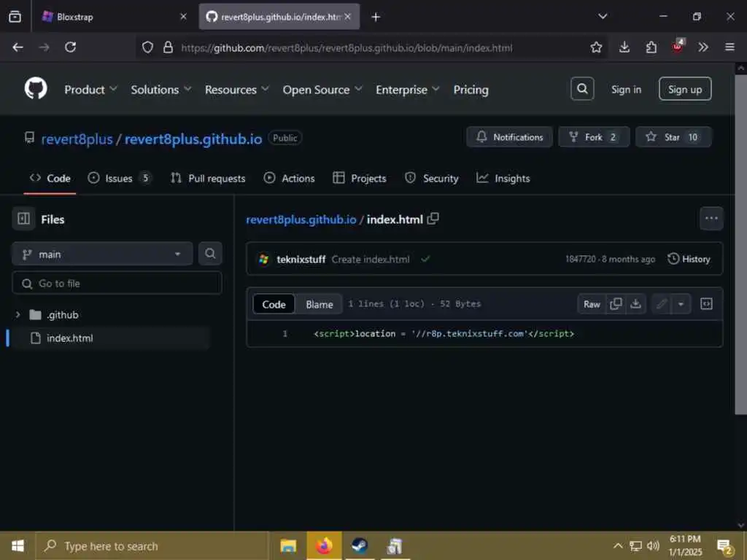
Task: View file History link
Action: click(689, 259)
